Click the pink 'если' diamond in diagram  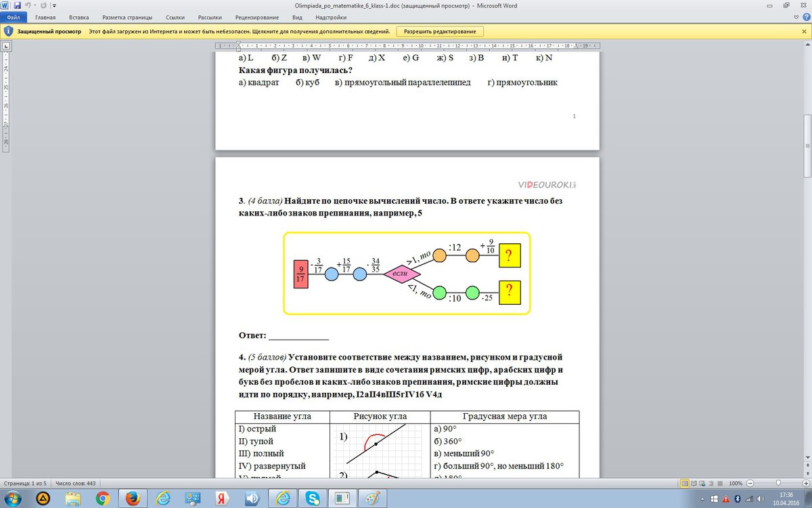pos(402,274)
